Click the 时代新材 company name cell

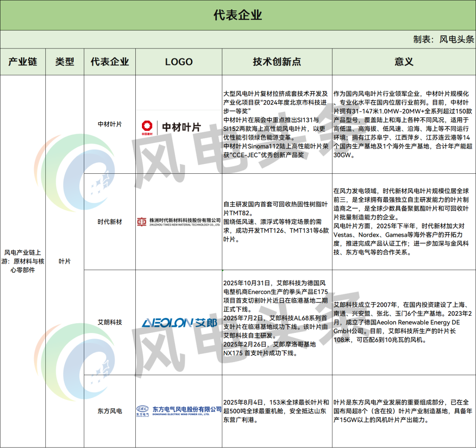point(110,221)
